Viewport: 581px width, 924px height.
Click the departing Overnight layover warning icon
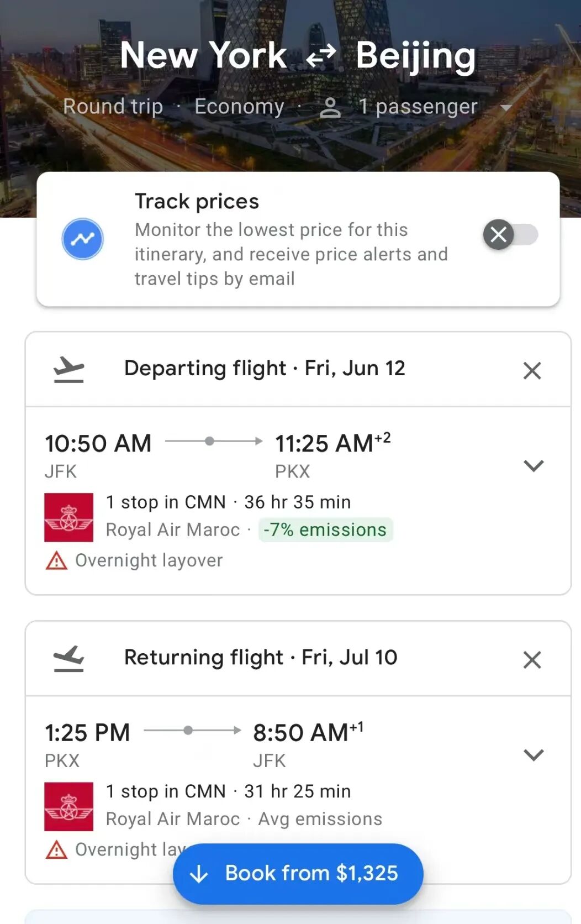[x=56, y=560]
